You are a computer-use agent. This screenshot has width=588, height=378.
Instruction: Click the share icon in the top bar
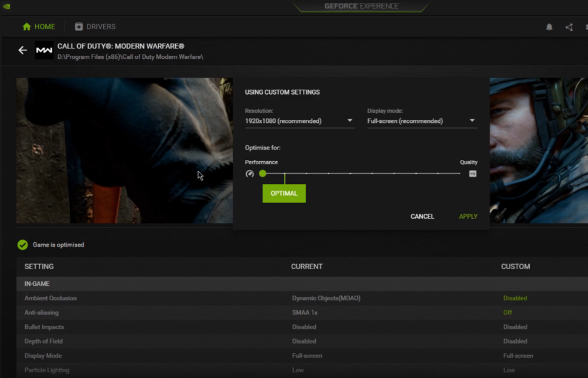[569, 27]
